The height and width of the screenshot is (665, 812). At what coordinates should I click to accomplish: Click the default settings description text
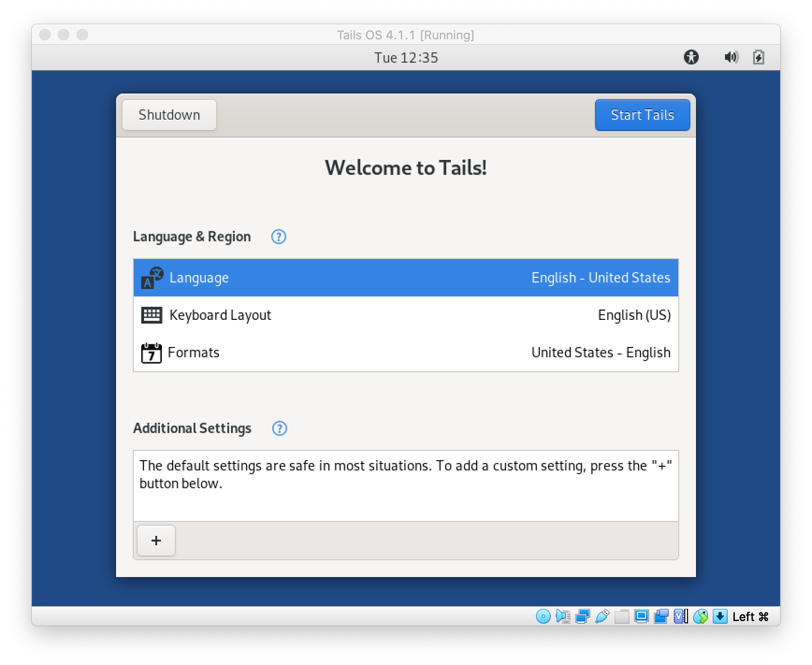tap(406, 474)
